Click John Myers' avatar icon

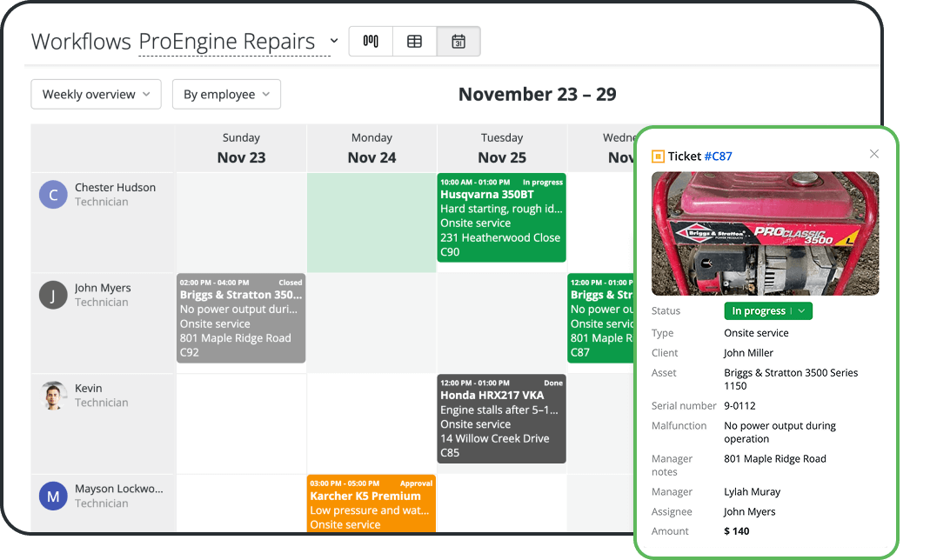tap(53, 295)
